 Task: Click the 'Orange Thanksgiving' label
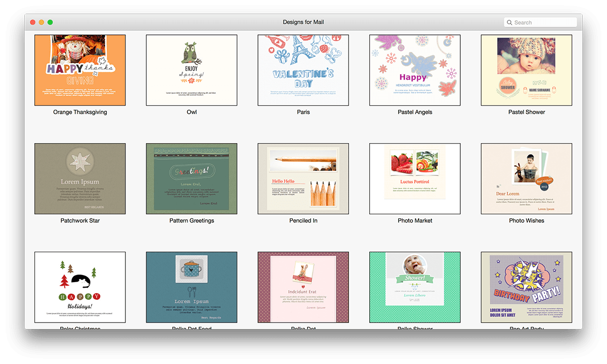coord(80,112)
